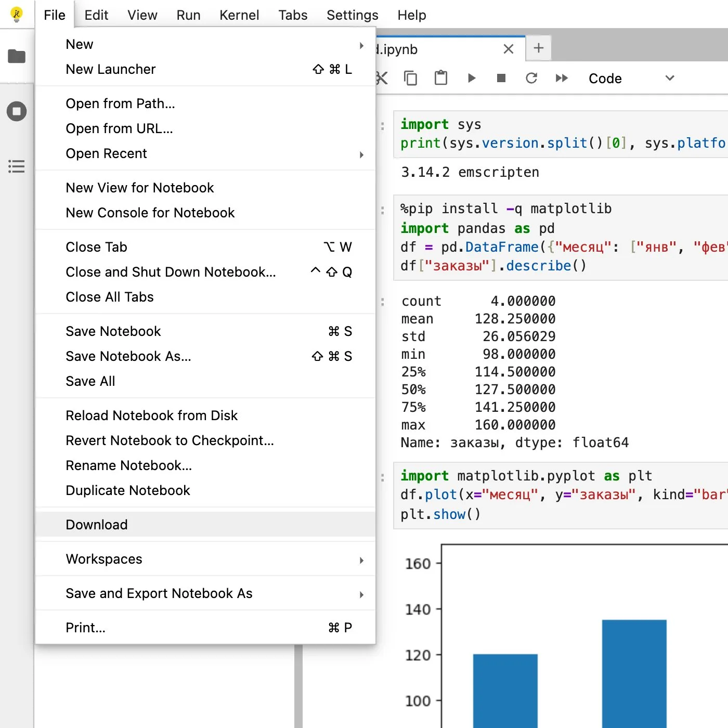
Task: Select Print… menu entry
Action: 205,628
